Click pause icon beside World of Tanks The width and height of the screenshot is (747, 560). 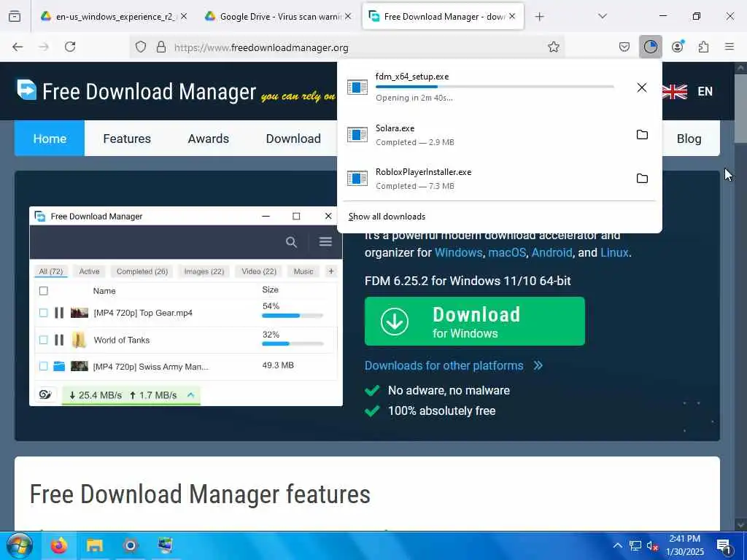click(59, 340)
